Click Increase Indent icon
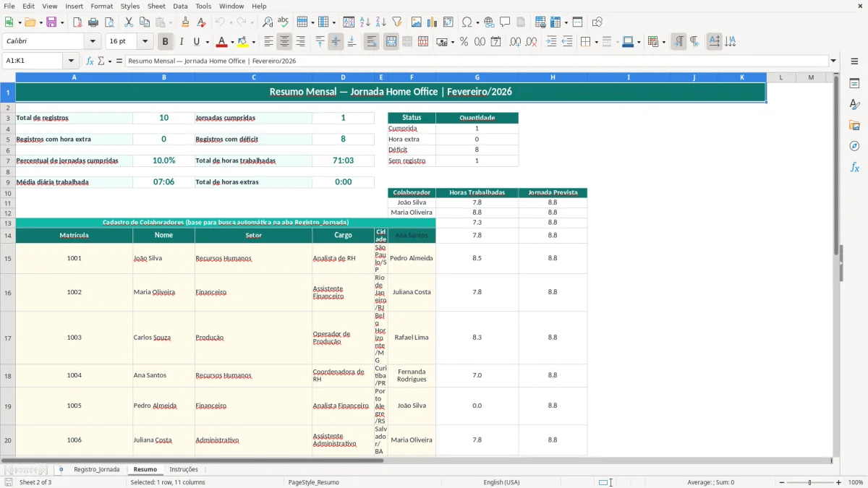The width and height of the screenshot is (868, 488). pos(551,42)
